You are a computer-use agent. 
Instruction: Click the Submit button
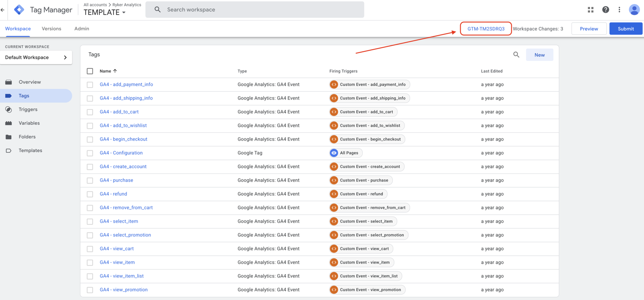tap(625, 29)
